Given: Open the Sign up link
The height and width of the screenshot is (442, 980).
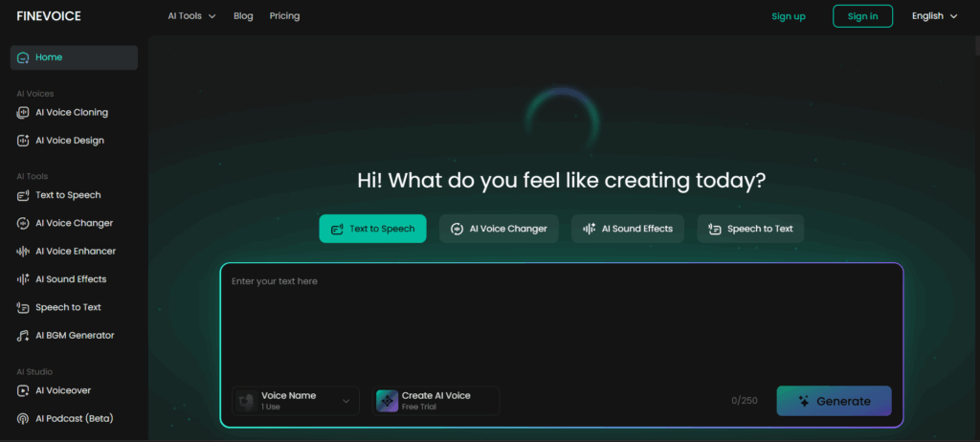Looking at the screenshot, I should tap(789, 16).
